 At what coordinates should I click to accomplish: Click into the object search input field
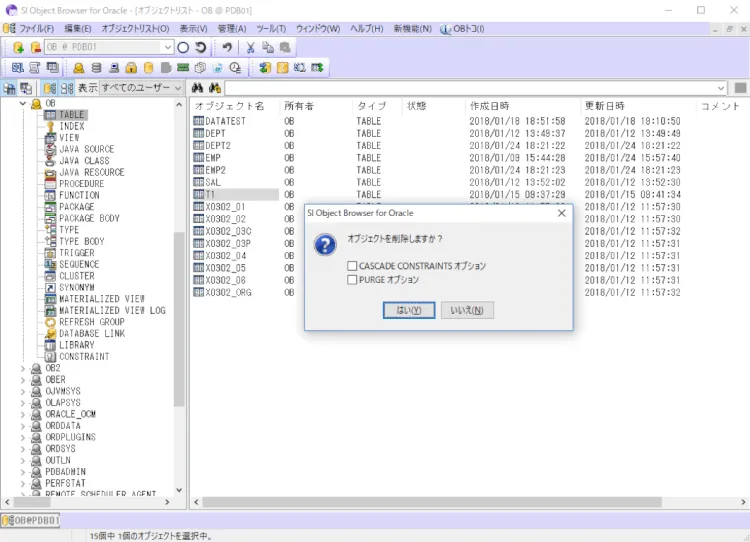pyautogui.click(x=470, y=88)
